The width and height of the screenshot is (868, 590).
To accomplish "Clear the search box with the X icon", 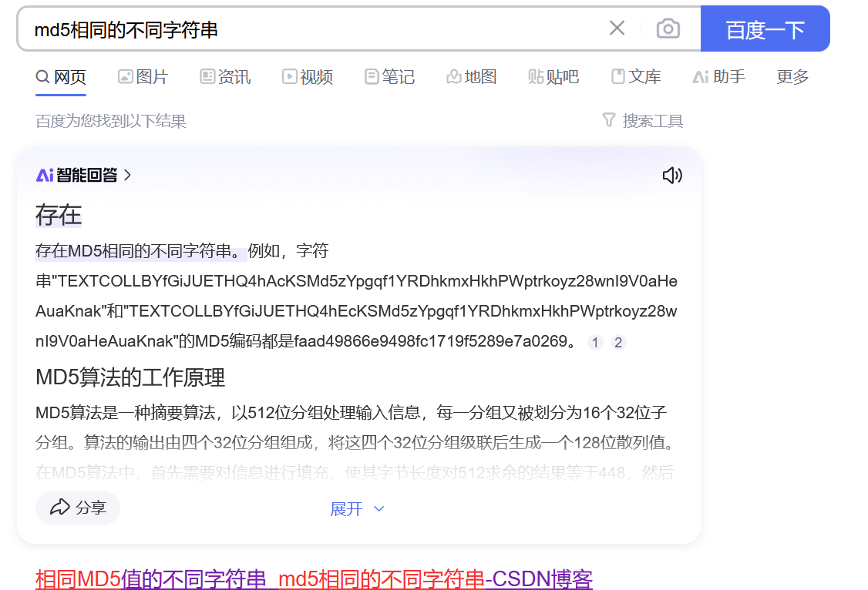I will (x=617, y=28).
